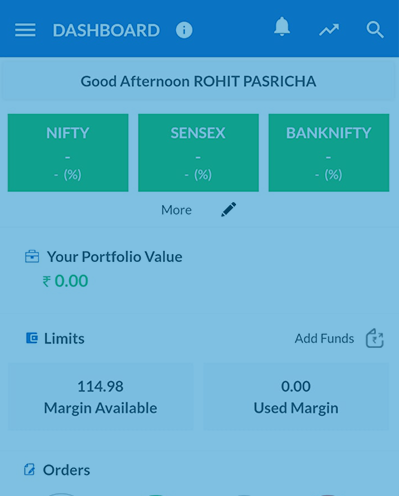Open the Used Margin card

tap(296, 397)
